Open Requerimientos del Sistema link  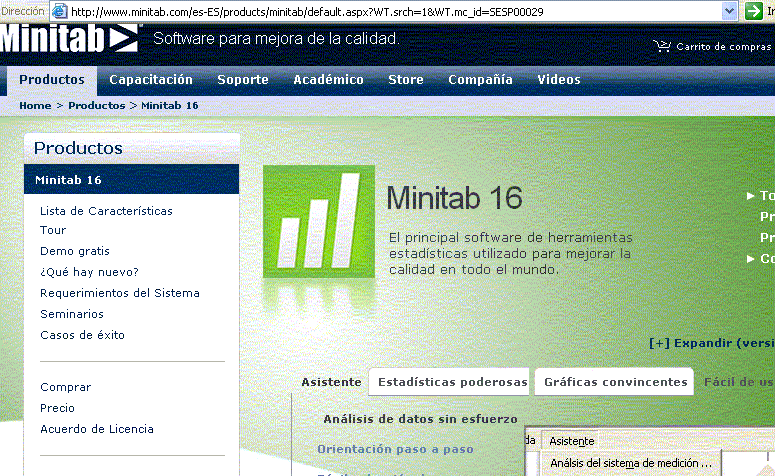[120, 293]
